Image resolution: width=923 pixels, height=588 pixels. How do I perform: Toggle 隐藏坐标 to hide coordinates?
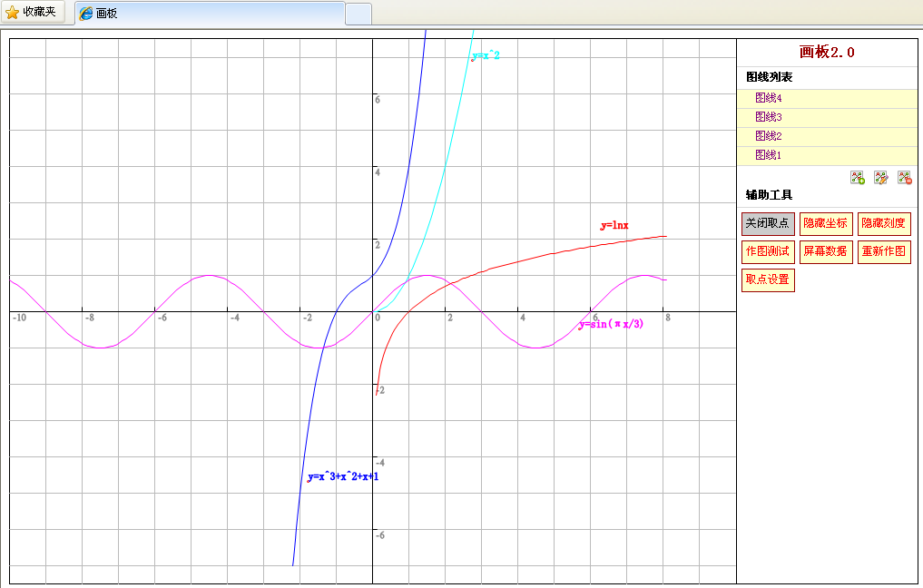point(825,223)
